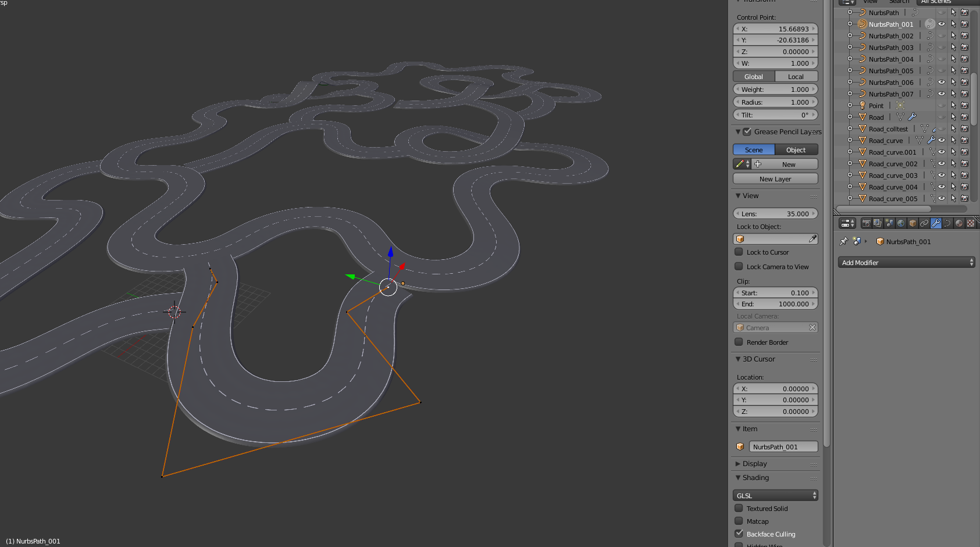Collapse the Item panel

tap(738, 428)
